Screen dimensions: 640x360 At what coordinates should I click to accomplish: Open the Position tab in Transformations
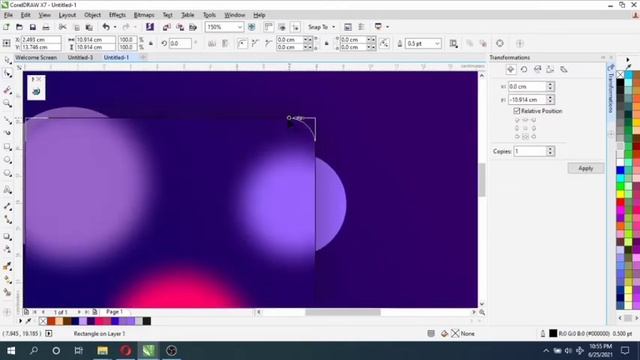511,69
